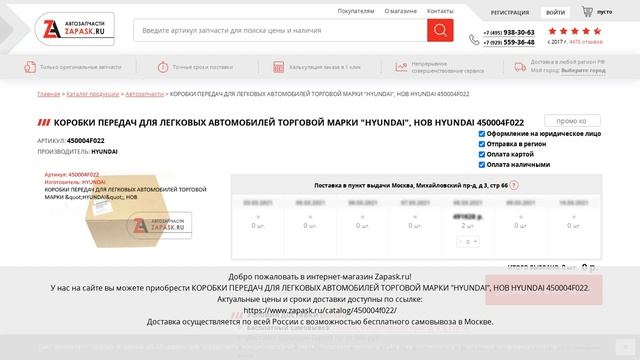Open О магазине menu item
The height and width of the screenshot is (360, 640).
[400, 11]
